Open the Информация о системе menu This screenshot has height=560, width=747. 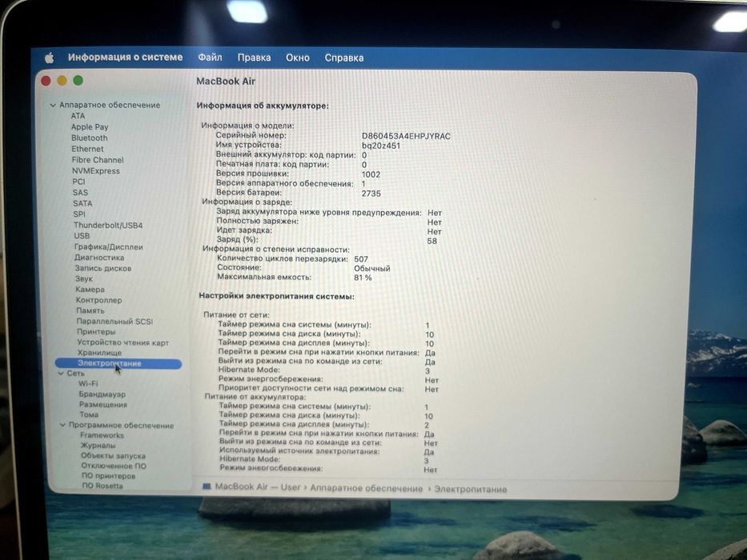125,57
